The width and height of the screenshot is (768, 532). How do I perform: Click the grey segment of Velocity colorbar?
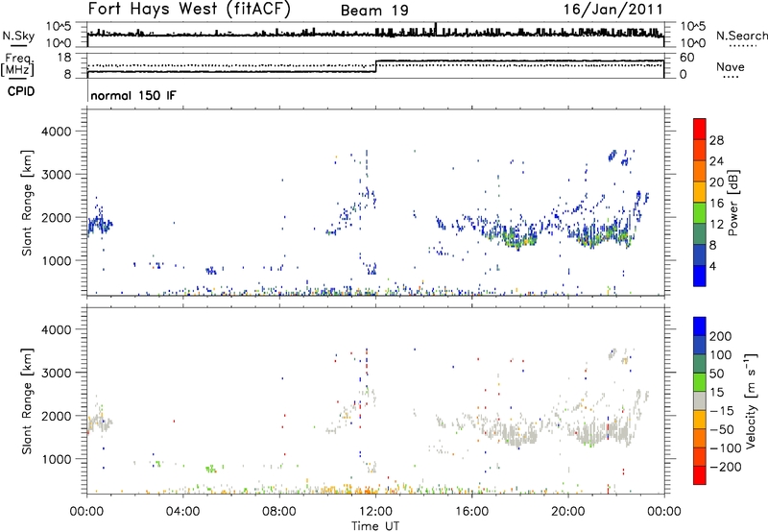(700, 400)
